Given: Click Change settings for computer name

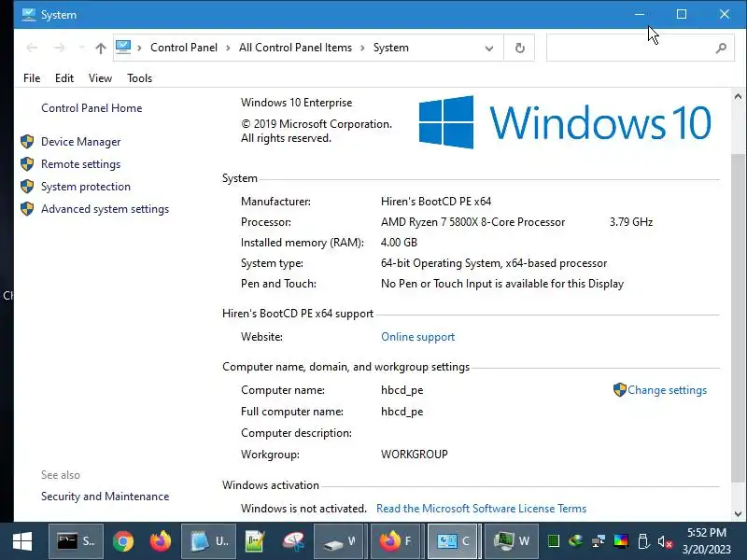Looking at the screenshot, I should (x=667, y=390).
